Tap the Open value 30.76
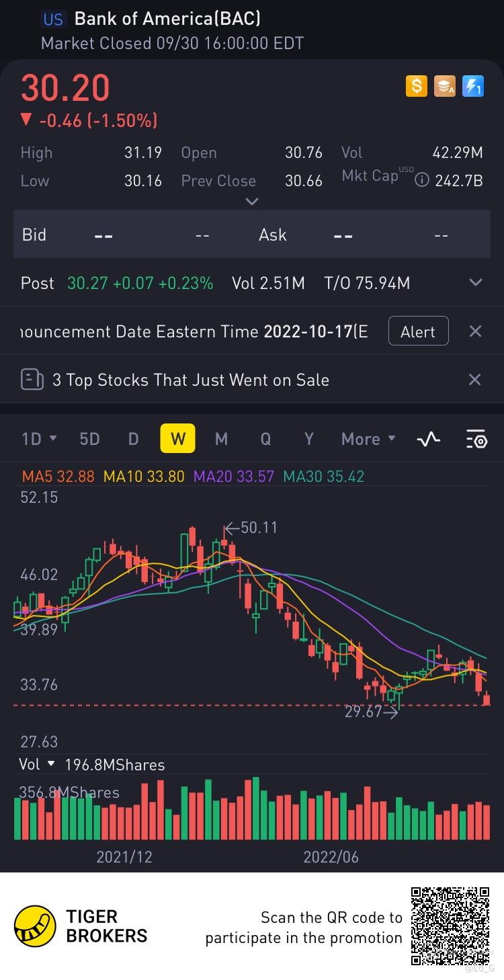 pos(304,153)
